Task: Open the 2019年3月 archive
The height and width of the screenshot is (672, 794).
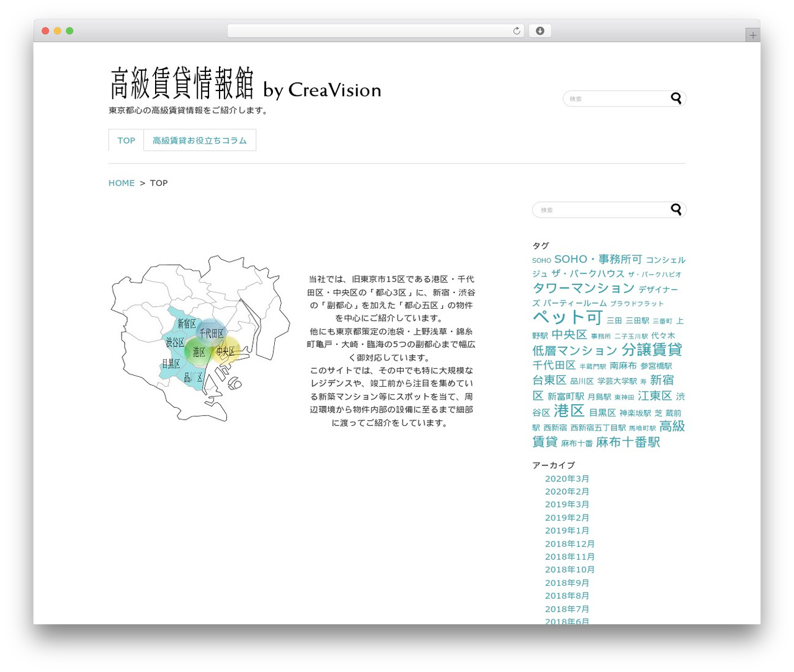Action: tap(567, 505)
